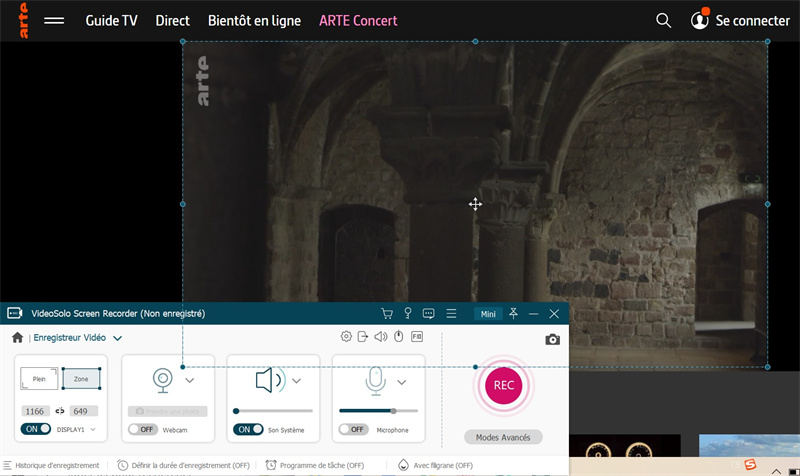Open Modes Avancés
The image size is (800, 476).
click(x=503, y=437)
